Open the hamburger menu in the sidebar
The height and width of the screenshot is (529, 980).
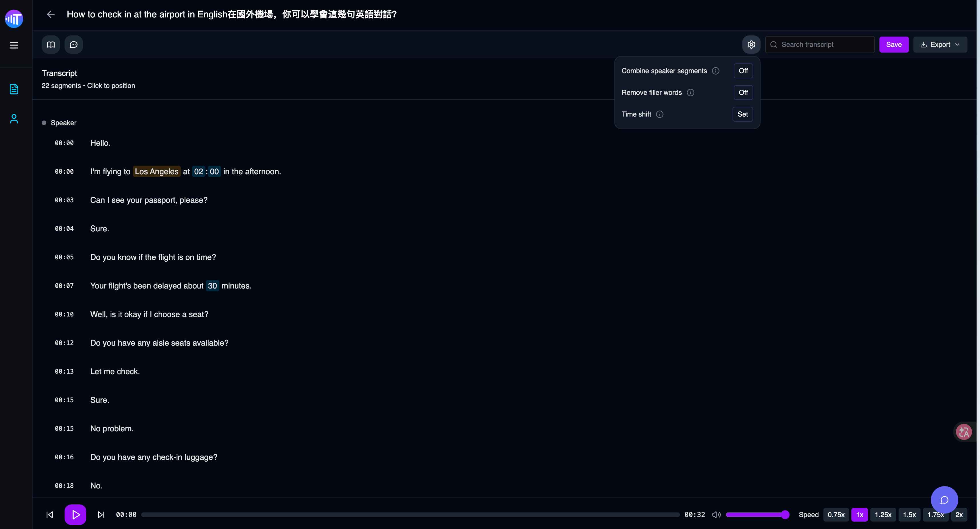pos(14,45)
